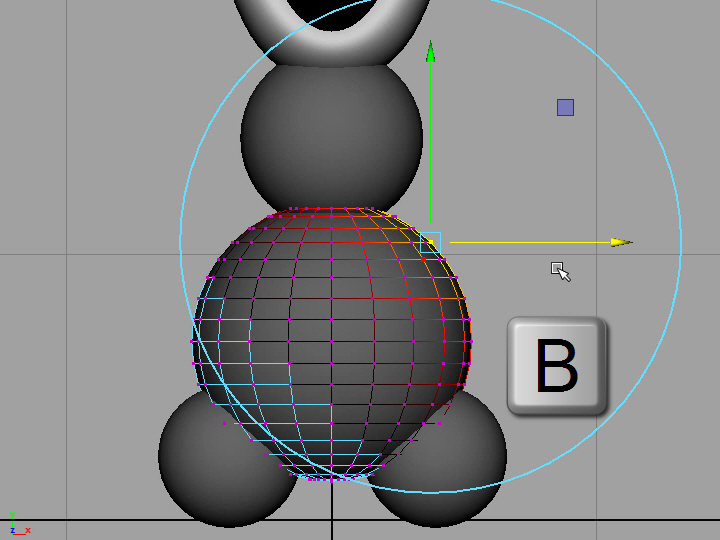Image resolution: width=720 pixels, height=540 pixels.
Task: Click the top pole vertex of the body sphere
Action: [x=331, y=209]
